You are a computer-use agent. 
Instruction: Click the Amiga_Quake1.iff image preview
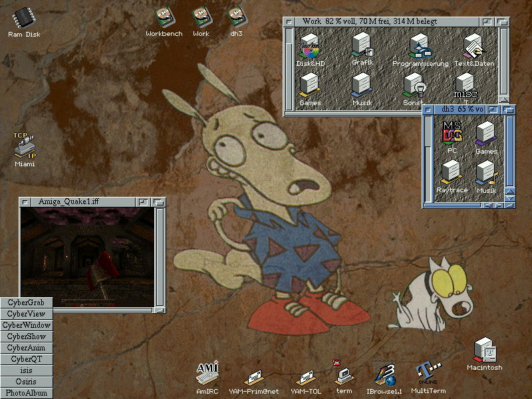click(x=86, y=256)
